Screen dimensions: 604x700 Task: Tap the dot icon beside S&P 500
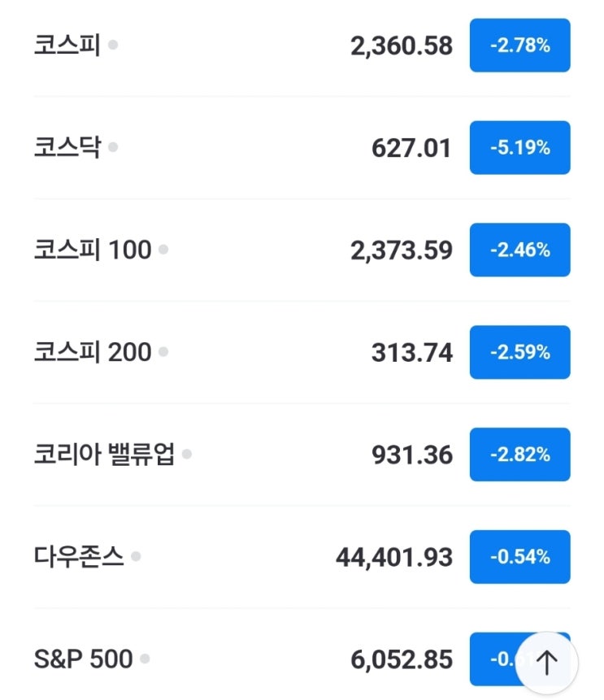pyautogui.click(x=145, y=659)
